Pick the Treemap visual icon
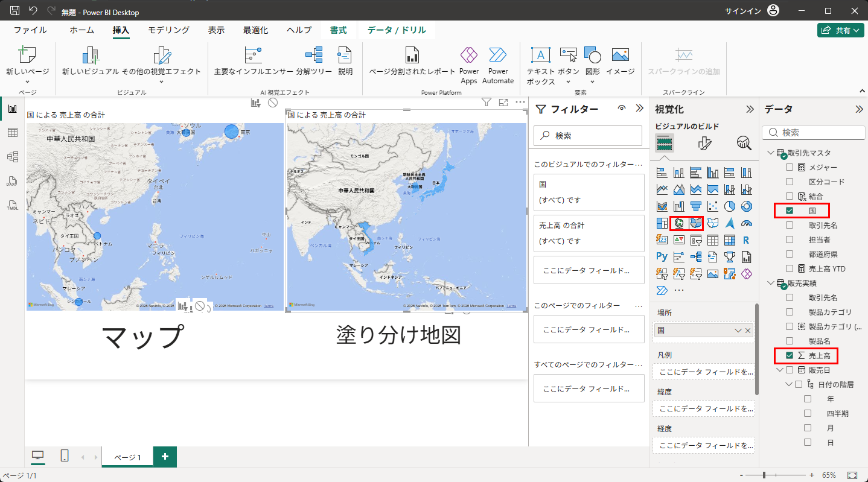This screenshot has width=868, height=482. tap(662, 223)
